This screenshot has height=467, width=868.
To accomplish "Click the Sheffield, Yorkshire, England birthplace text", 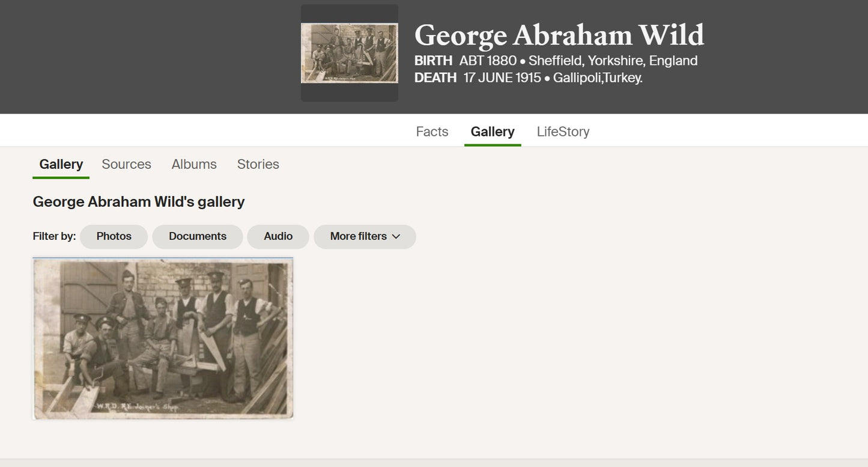I will 613,61.
